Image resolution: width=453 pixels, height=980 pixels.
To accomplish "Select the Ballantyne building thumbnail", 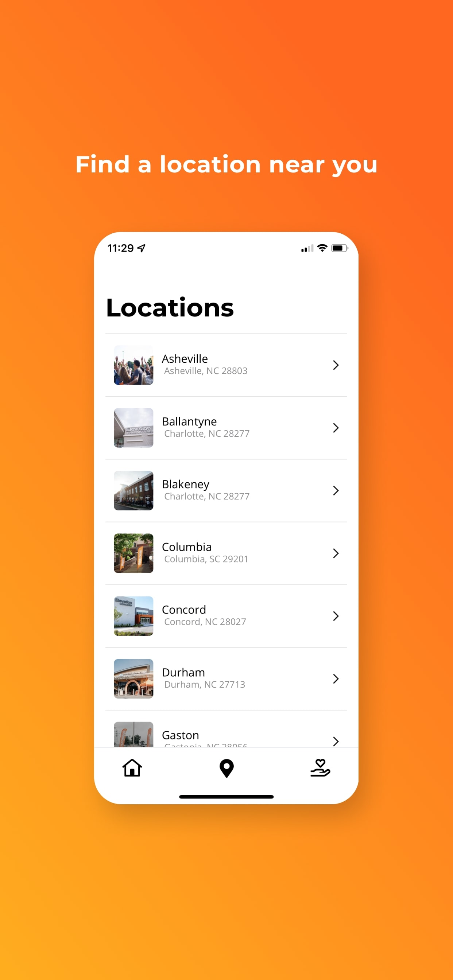I will [x=133, y=428].
